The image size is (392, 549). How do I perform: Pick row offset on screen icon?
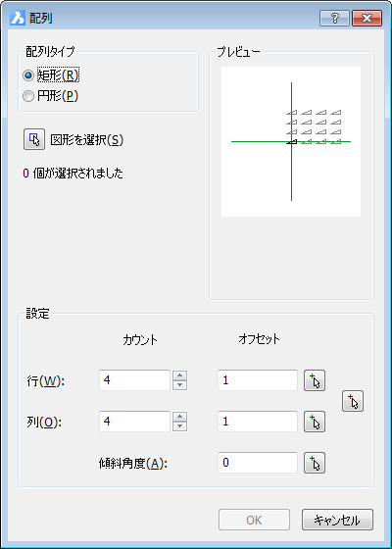pyautogui.click(x=315, y=380)
